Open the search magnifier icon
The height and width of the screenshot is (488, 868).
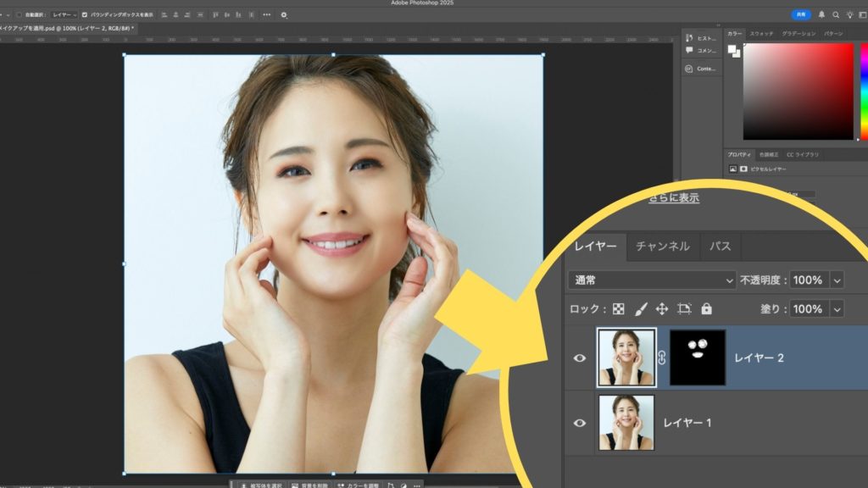click(x=836, y=14)
